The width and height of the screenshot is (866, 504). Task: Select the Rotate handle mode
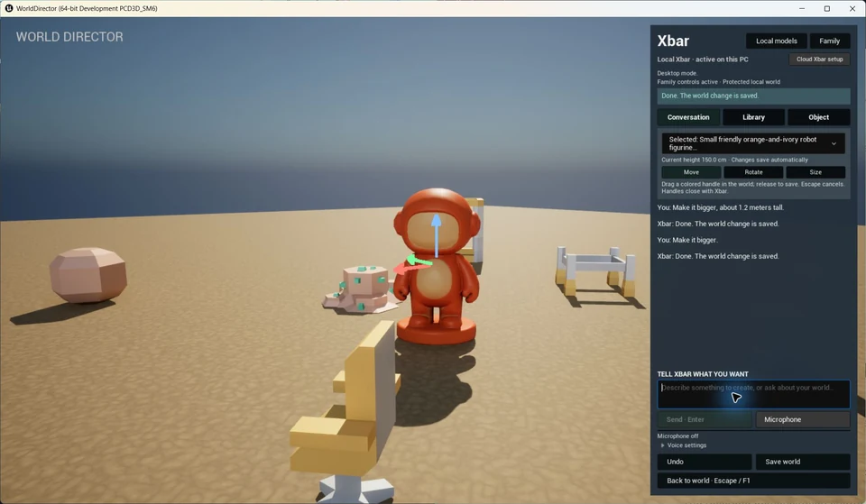point(753,172)
